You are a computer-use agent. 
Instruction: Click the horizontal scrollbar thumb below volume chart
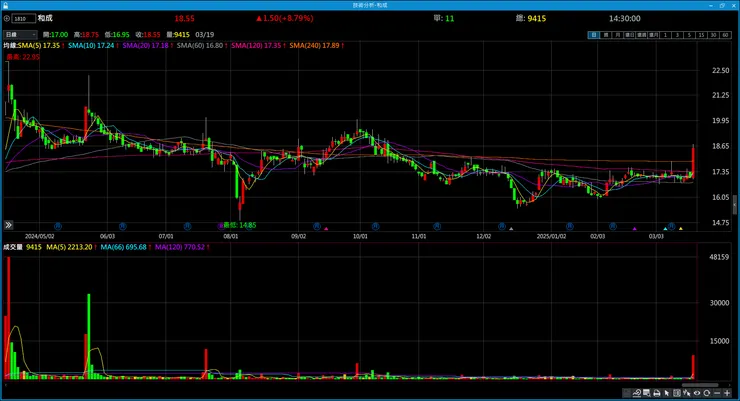pos(699,385)
